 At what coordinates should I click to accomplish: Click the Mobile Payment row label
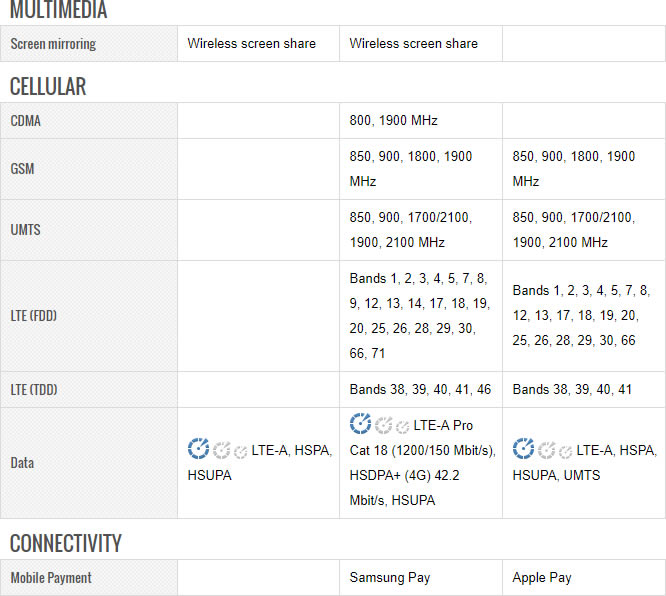[51, 578]
